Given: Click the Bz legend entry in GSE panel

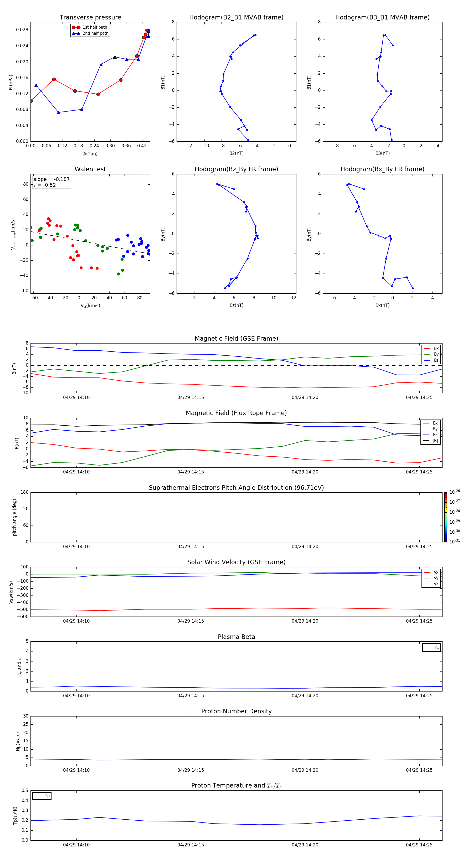Looking at the screenshot, I should (x=431, y=360).
